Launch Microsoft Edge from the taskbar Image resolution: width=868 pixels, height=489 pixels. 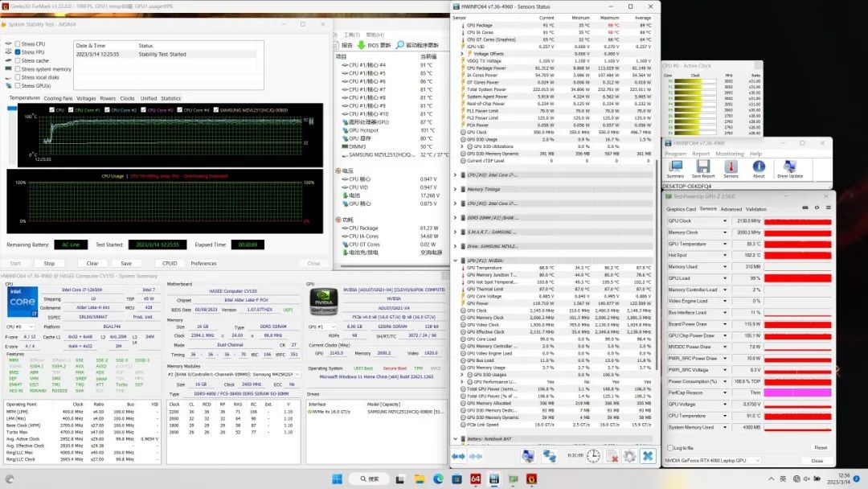point(439,479)
